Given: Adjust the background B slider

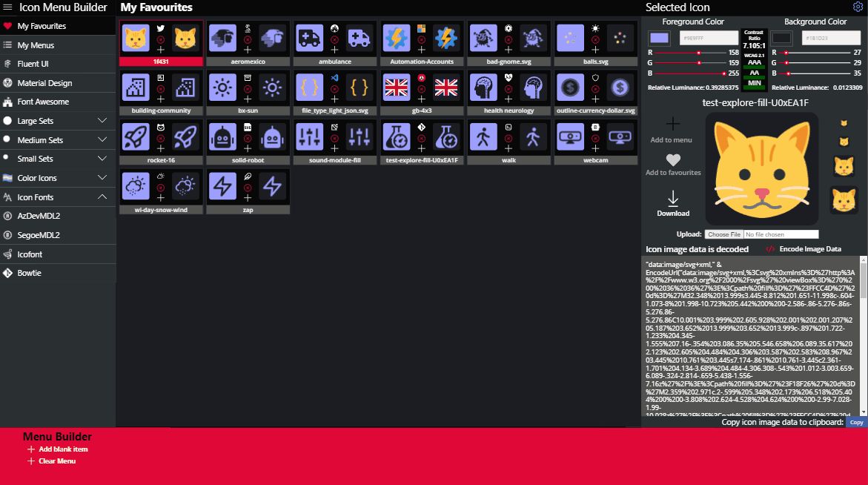Looking at the screenshot, I should tap(815, 73).
